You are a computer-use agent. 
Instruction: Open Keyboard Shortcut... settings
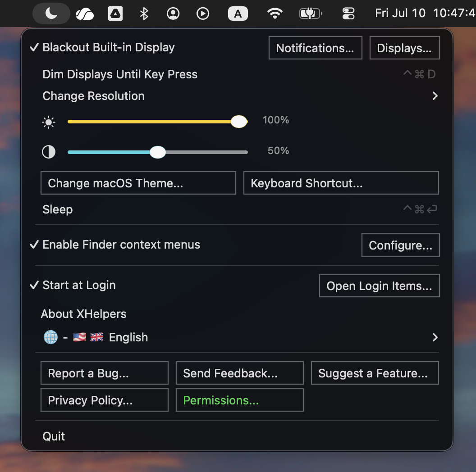pos(341,183)
